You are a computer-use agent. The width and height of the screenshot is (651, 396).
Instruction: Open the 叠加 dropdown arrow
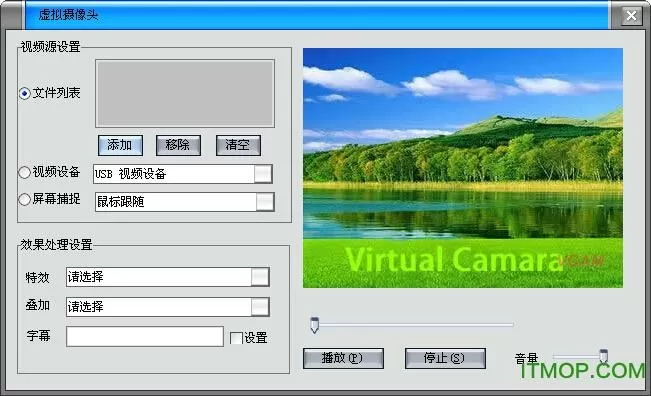point(260,307)
